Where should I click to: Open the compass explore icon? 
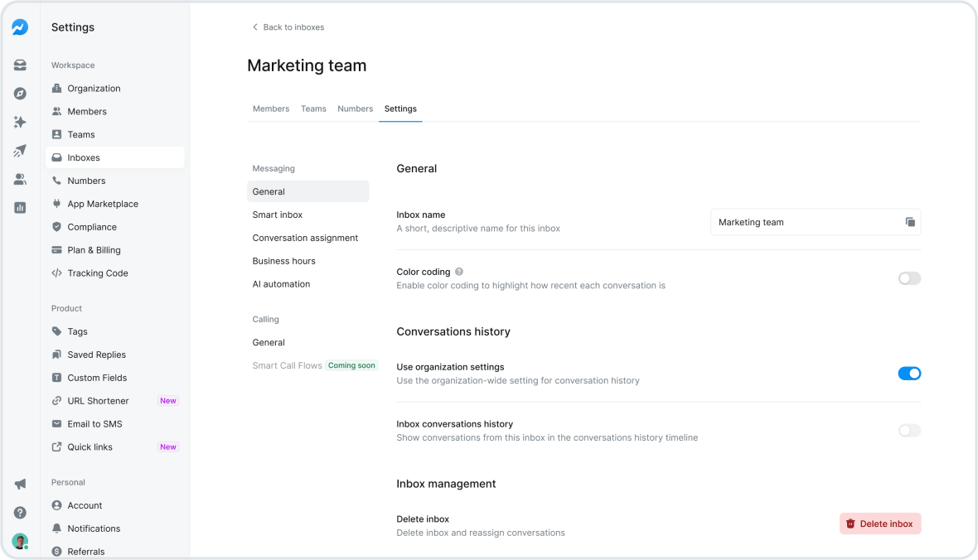20,93
